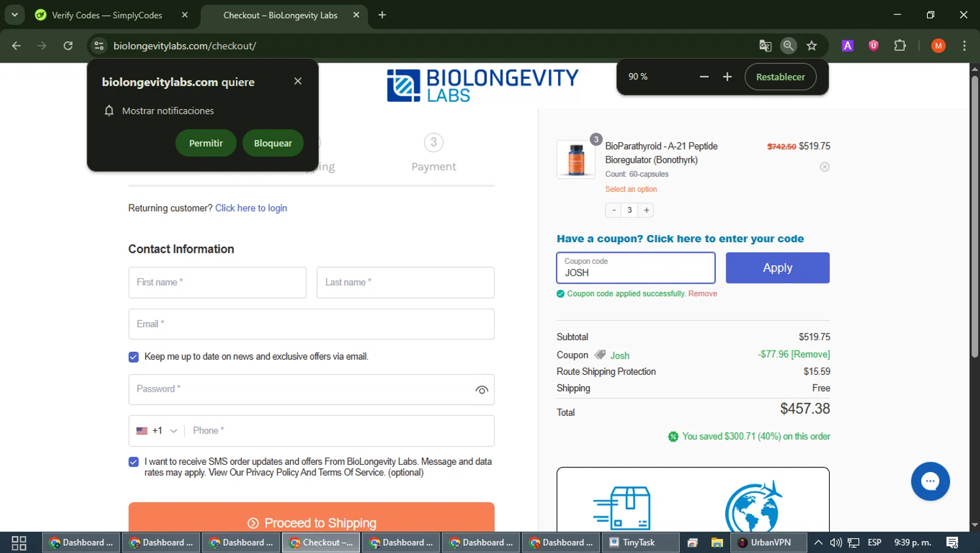Open the red U extension icon
The height and width of the screenshot is (553, 980).
pos(874,46)
